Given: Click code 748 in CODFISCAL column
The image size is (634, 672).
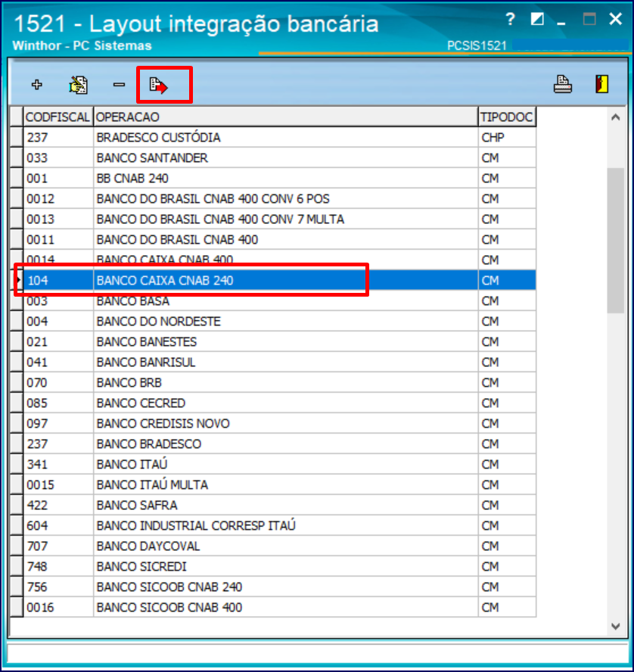Looking at the screenshot, I should pos(37,567).
